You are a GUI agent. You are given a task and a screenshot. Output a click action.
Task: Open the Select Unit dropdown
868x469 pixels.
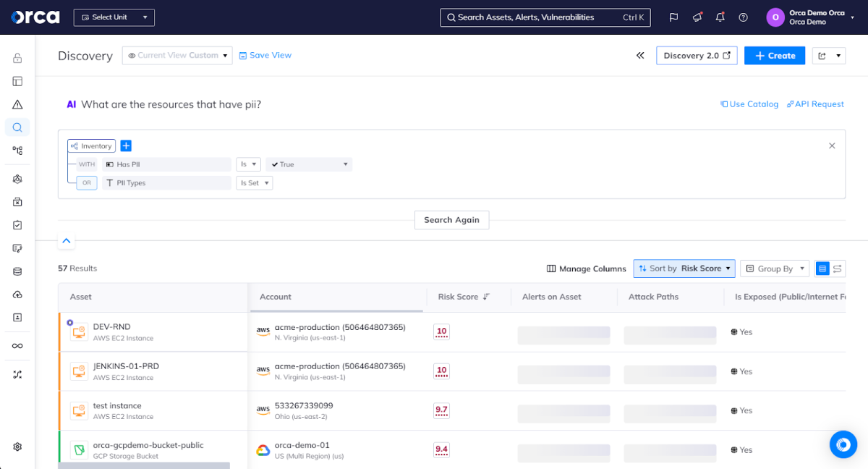[x=114, y=17]
